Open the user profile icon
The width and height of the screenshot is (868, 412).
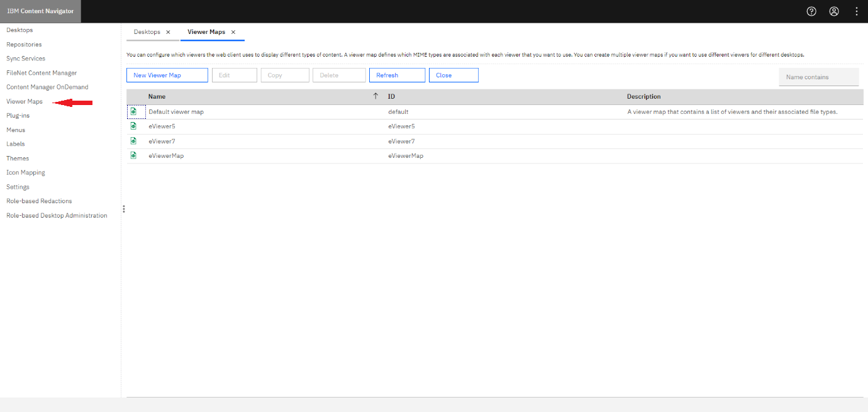pos(834,11)
